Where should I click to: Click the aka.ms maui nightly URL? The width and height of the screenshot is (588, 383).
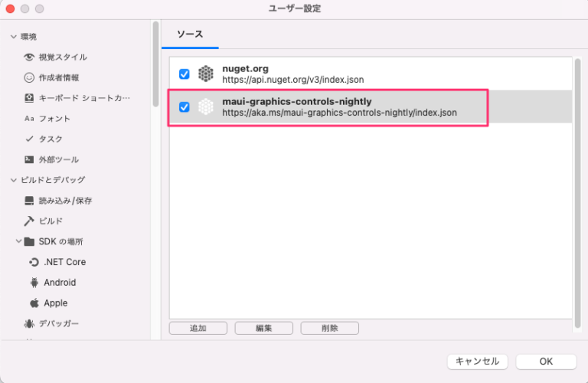(x=339, y=113)
